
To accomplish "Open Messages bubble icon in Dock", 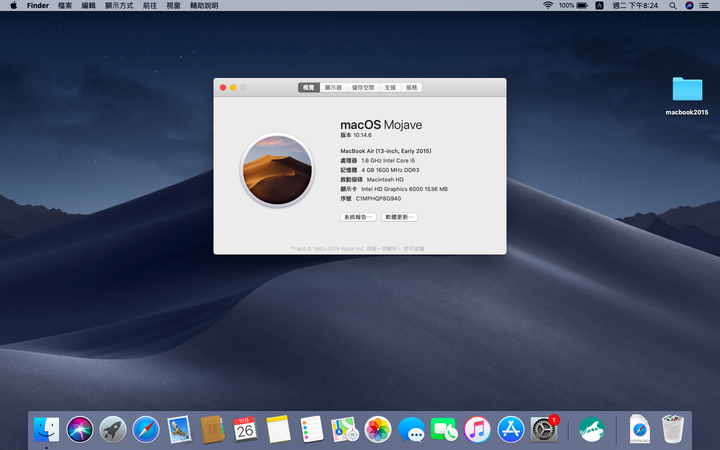I will (x=411, y=430).
